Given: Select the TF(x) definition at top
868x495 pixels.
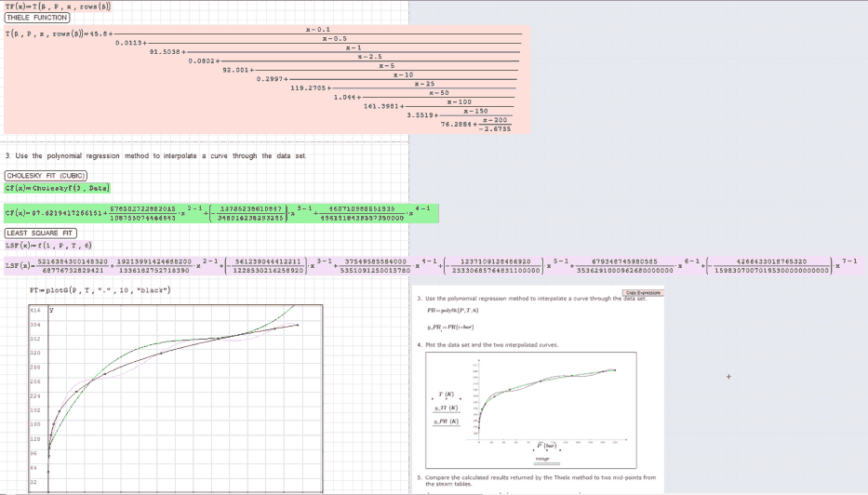Looking at the screenshot, I should [58, 7].
